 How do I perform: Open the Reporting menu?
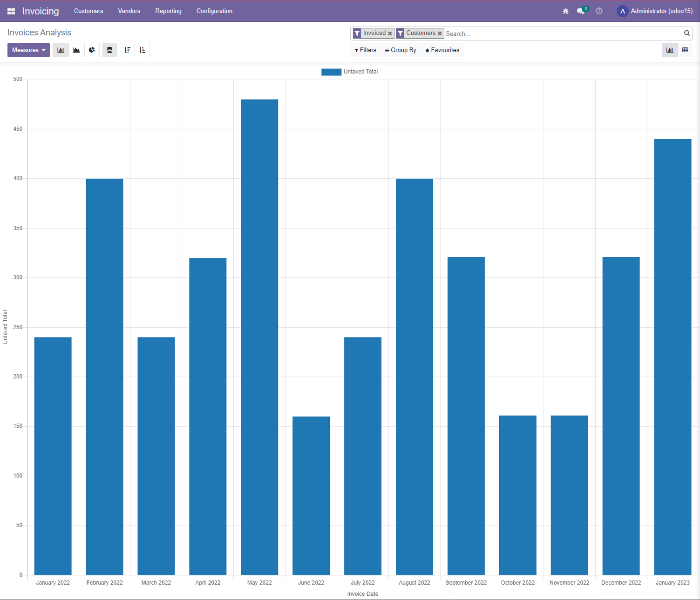(168, 11)
